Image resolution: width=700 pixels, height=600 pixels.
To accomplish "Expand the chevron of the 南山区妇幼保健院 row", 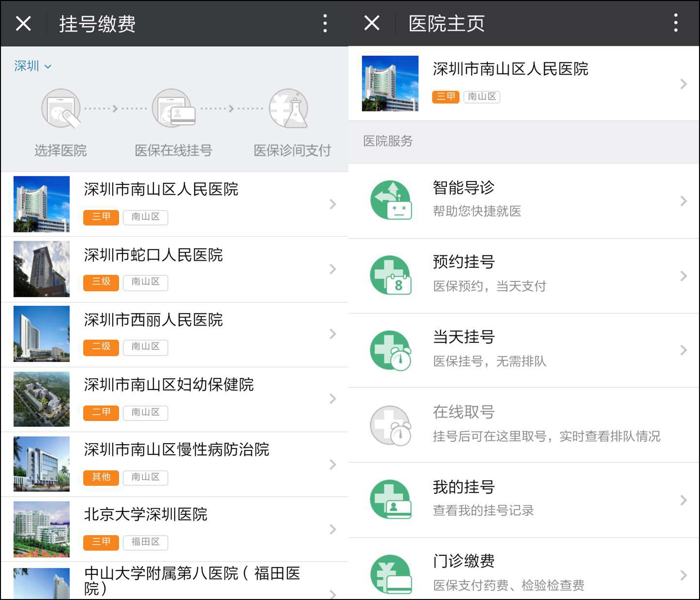I will click(333, 399).
